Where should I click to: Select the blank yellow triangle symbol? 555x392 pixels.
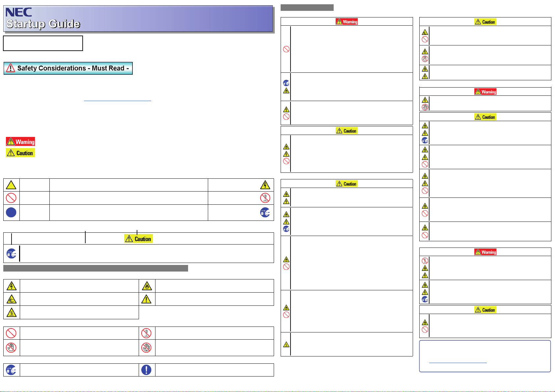click(x=11, y=185)
